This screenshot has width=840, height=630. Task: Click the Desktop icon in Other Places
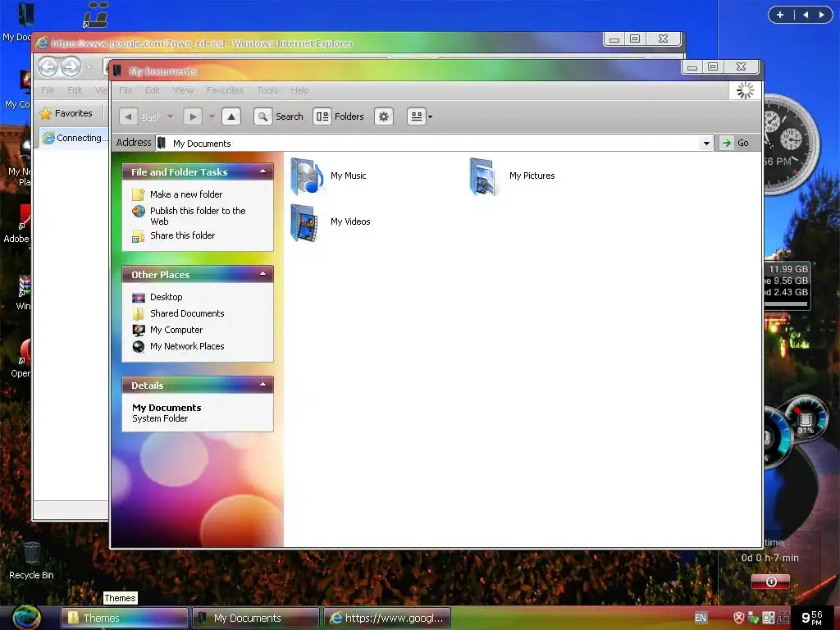point(138,297)
